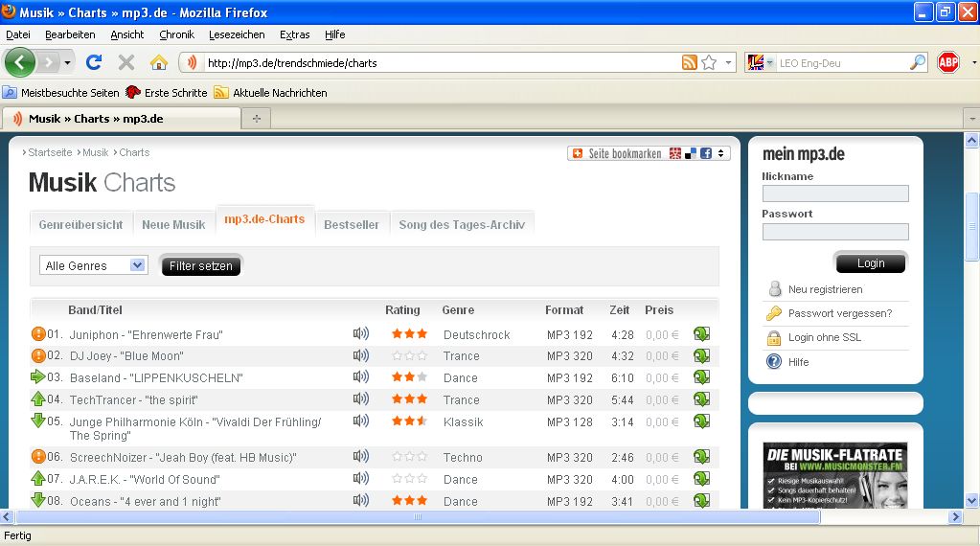Switch to the Genreübersicht tab
Screen dimensions: 980x546
pos(80,224)
